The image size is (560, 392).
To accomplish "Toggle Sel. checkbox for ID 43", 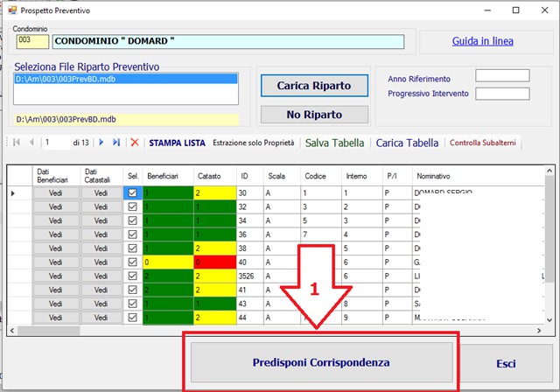I will tap(132, 304).
